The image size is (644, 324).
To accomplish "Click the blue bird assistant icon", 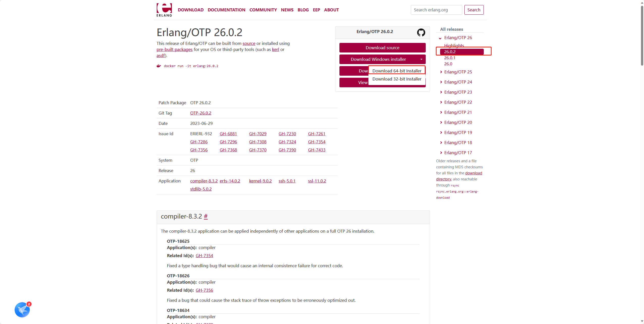I will [22, 310].
